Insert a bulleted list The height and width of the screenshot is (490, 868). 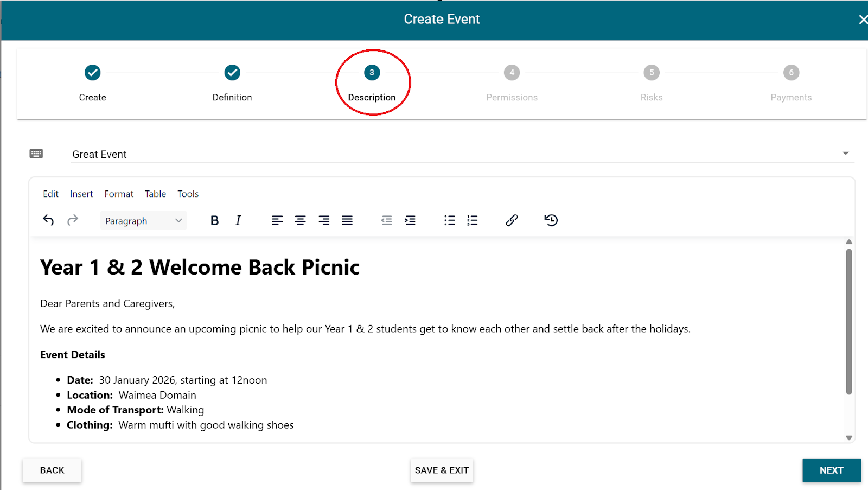tap(449, 220)
